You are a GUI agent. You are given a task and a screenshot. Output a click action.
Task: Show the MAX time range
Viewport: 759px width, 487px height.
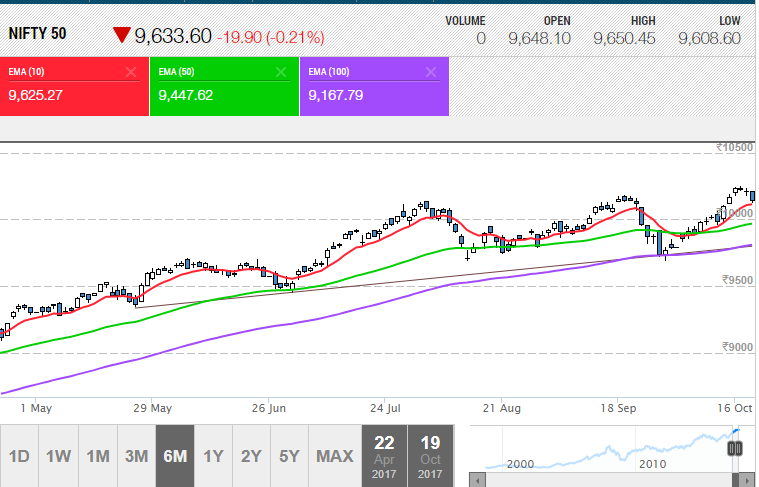tap(335, 456)
